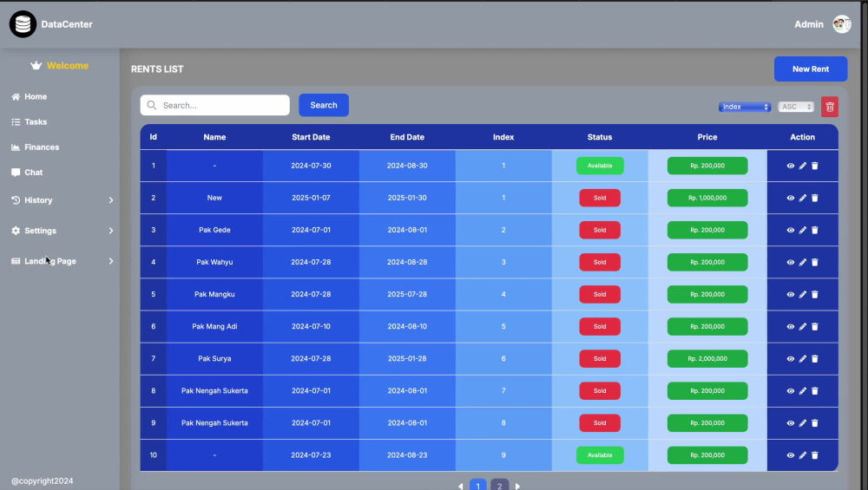The image size is (868, 490).
Task: Open the index sort field dropdown
Action: pyautogui.click(x=745, y=107)
